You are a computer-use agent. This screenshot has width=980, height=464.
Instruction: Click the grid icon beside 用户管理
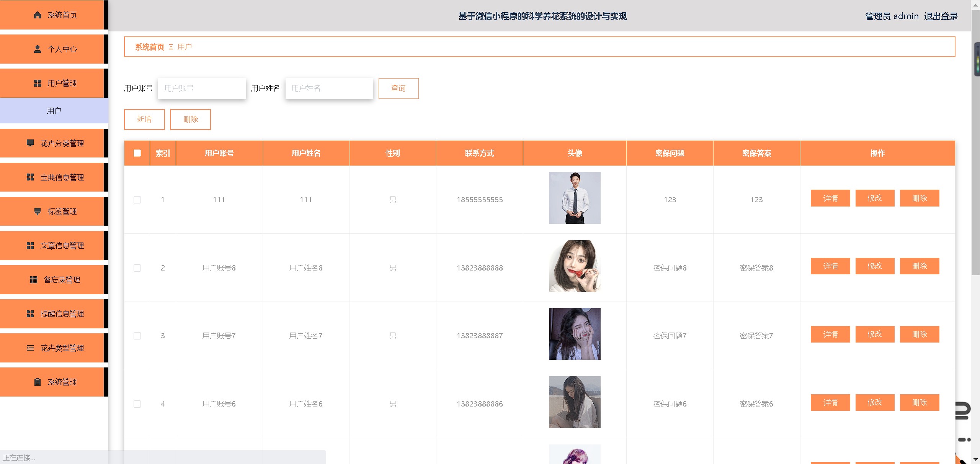coord(37,83)
